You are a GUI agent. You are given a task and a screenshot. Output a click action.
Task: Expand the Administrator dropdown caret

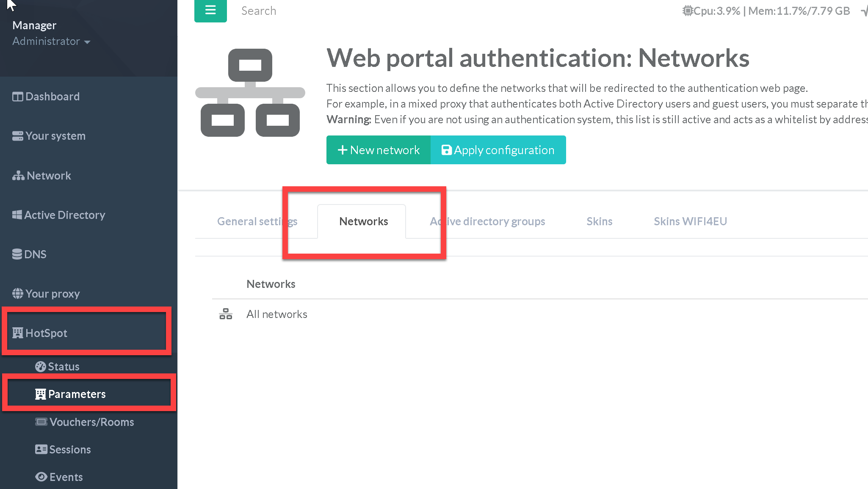(87, 42)
